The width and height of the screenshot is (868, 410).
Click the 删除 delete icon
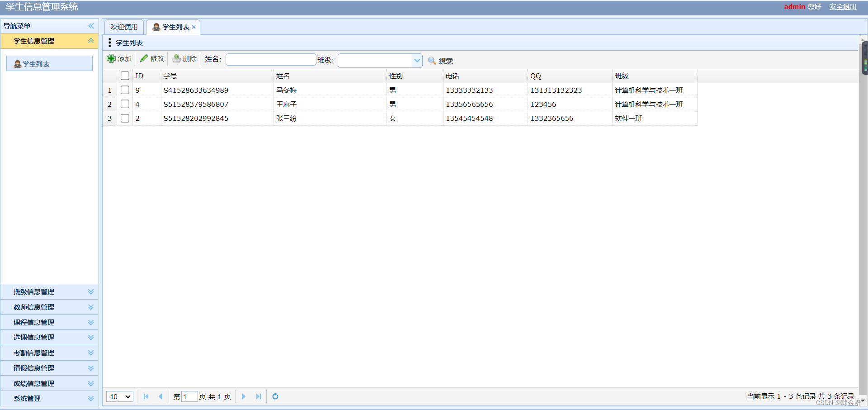tap(176, 58)
